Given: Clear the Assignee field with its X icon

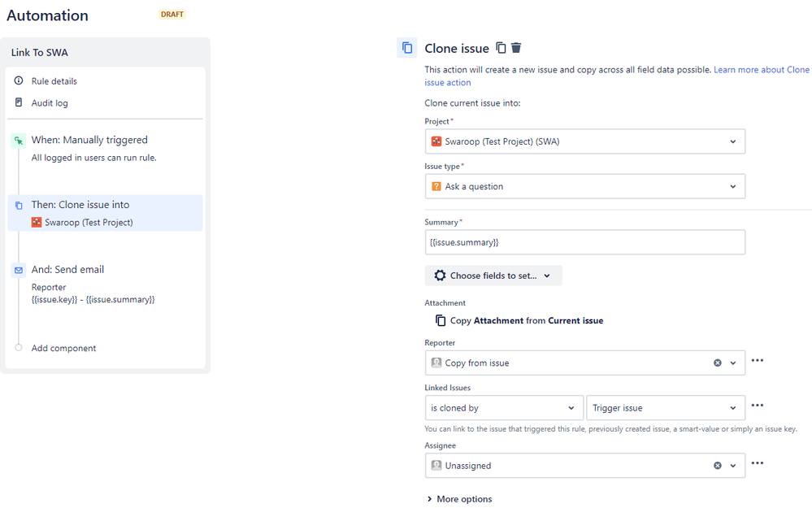Looking at the screenshot, I should click(717, 466).
